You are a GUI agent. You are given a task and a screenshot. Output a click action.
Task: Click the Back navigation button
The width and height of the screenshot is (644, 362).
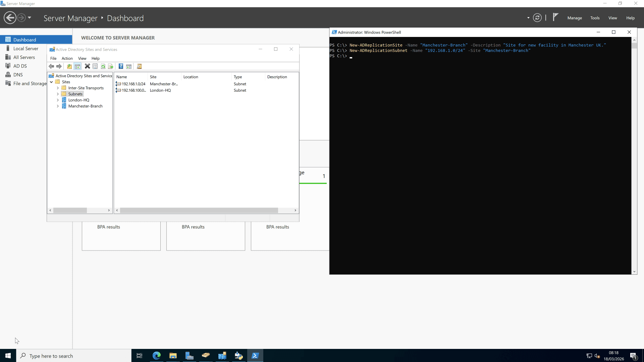pyautogui.click(x=9, y=17)
